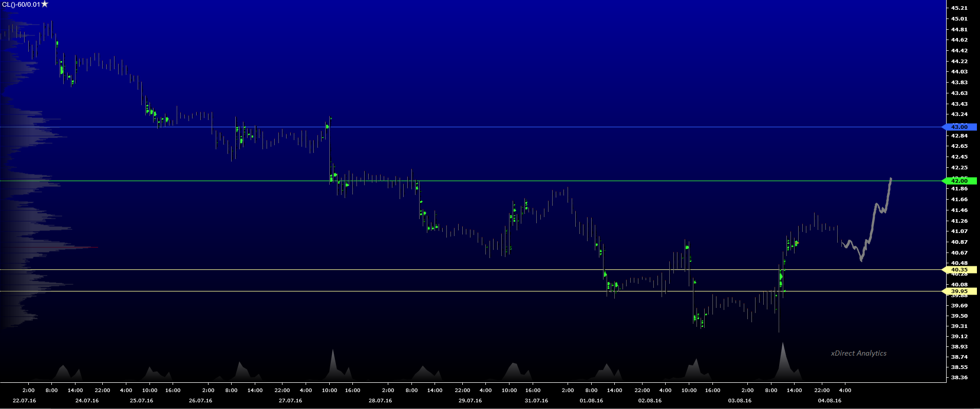Viewport: 980px width, 409px height.
Task: Click the tallest volume spike on 03.08.16
Action: [783, 345]
